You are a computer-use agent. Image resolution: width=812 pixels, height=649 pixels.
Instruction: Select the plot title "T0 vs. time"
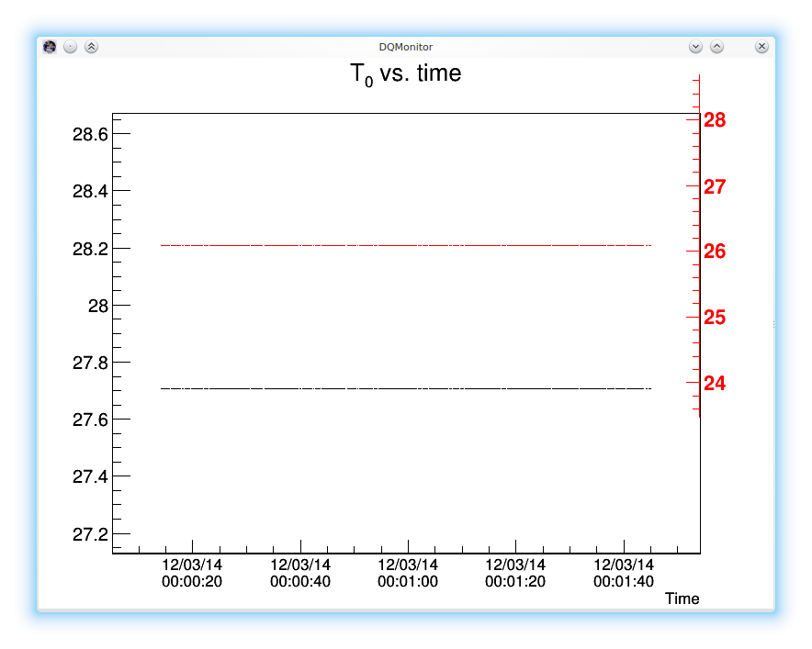coord(405,73)
